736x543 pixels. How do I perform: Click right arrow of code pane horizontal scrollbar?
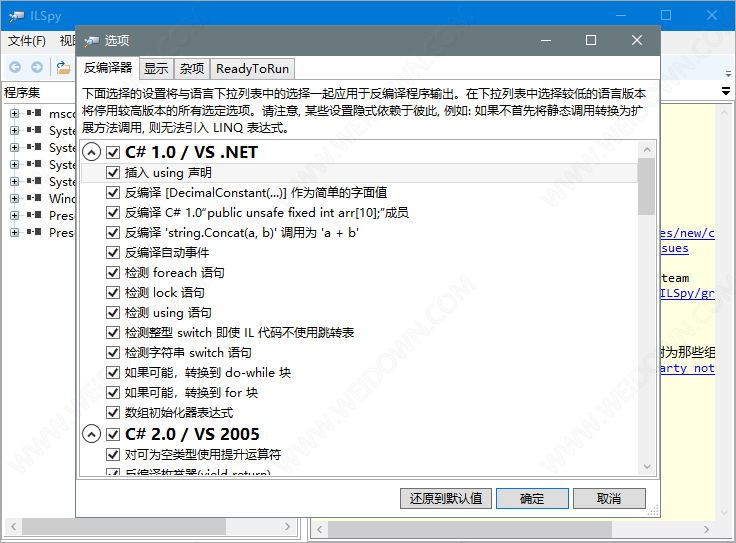706,529
